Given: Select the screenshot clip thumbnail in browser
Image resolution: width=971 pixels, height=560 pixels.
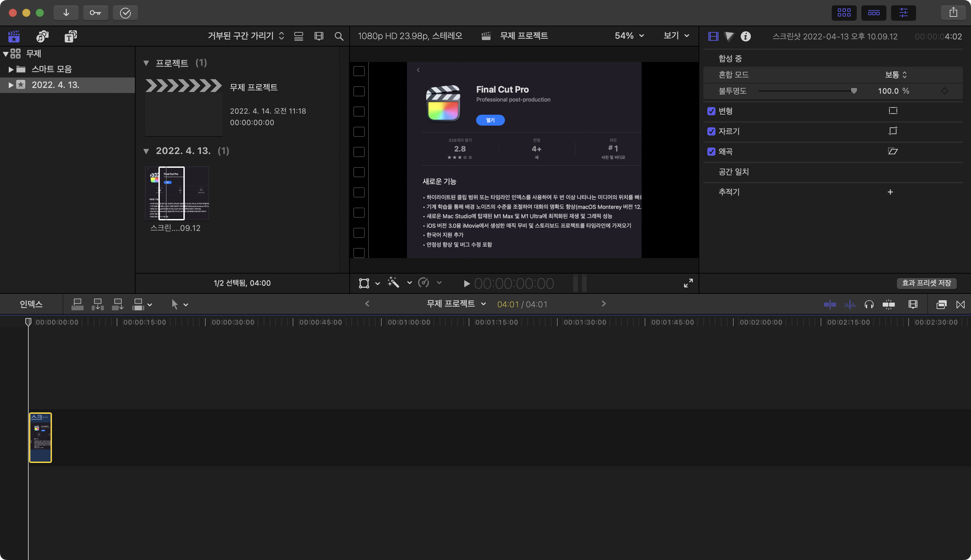Looking at the screenshot, I should pyautogui.click(x=177, y=193).
